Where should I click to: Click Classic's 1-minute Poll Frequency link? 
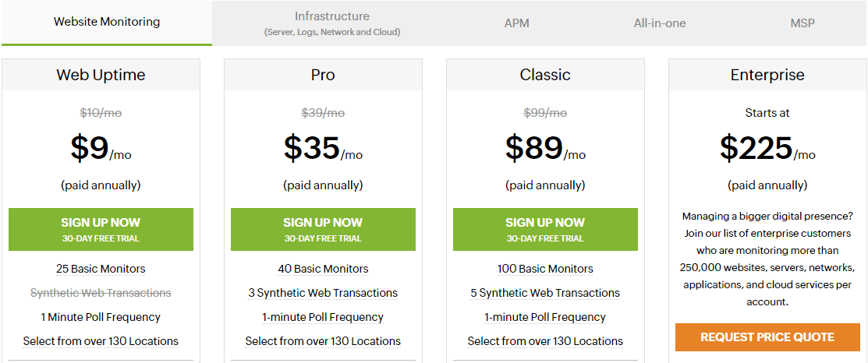545,317
